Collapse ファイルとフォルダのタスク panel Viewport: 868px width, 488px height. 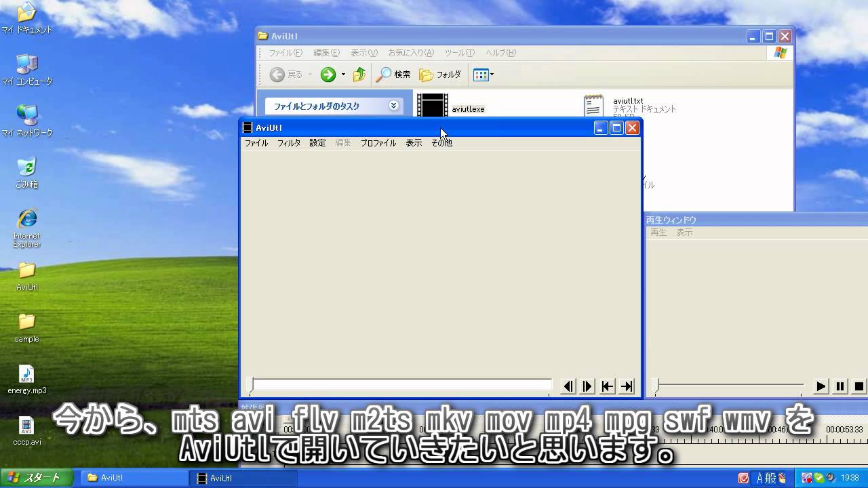[393, 106]
